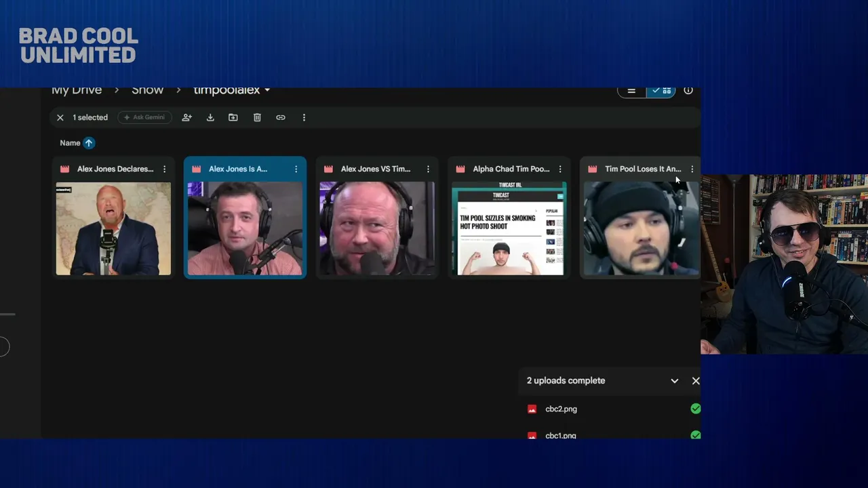Click the Tim Pool Loses It file title
This screenshot has width=868, height=488.
coord(643,169)
